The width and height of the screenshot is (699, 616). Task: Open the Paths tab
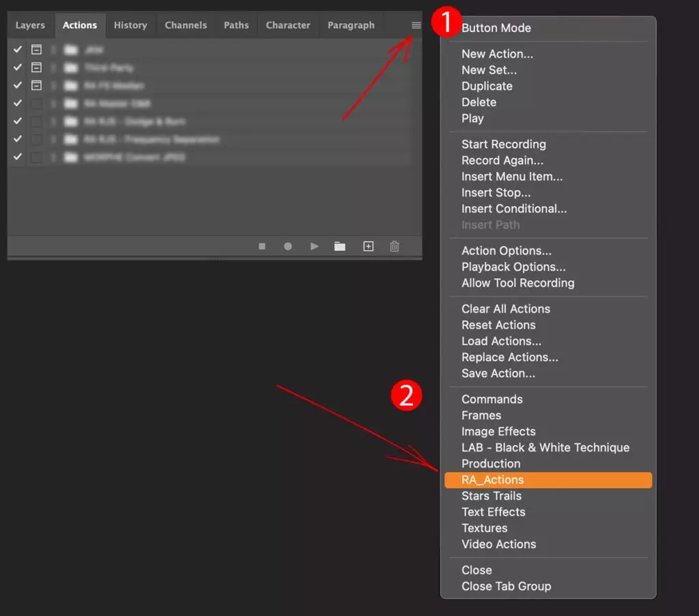[236, 25]
